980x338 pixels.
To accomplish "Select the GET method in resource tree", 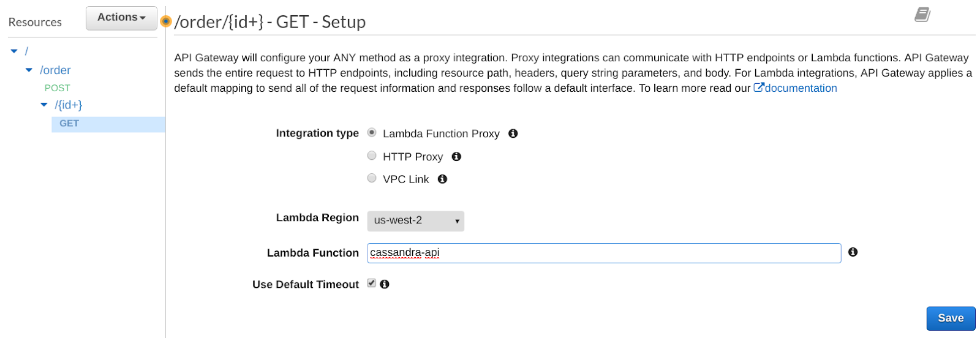I will [69, 124].
